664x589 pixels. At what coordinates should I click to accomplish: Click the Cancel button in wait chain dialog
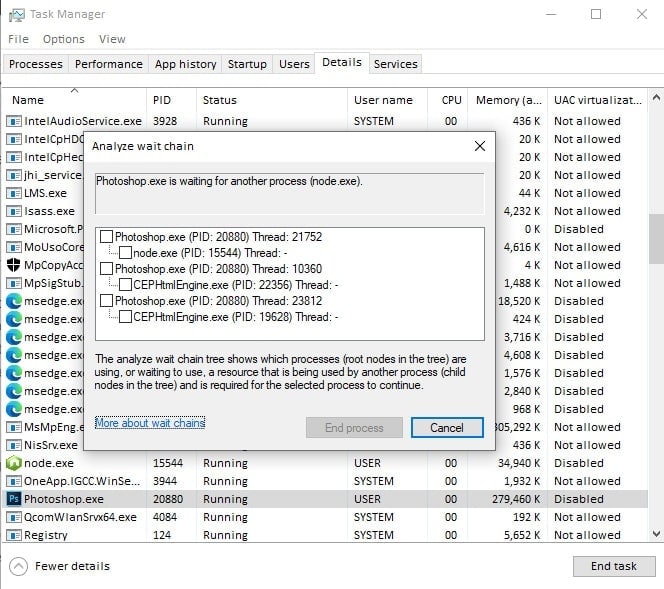click(447, 428)
